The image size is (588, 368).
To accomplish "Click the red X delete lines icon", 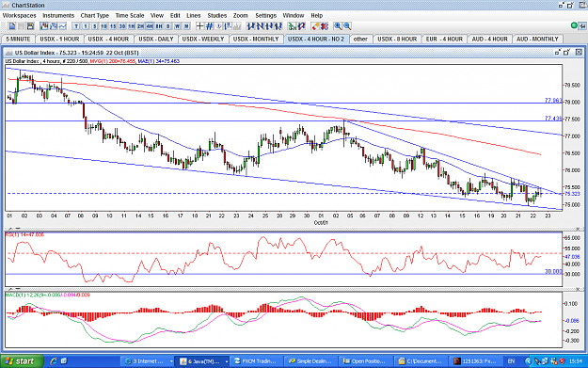I will pos(325,26).
